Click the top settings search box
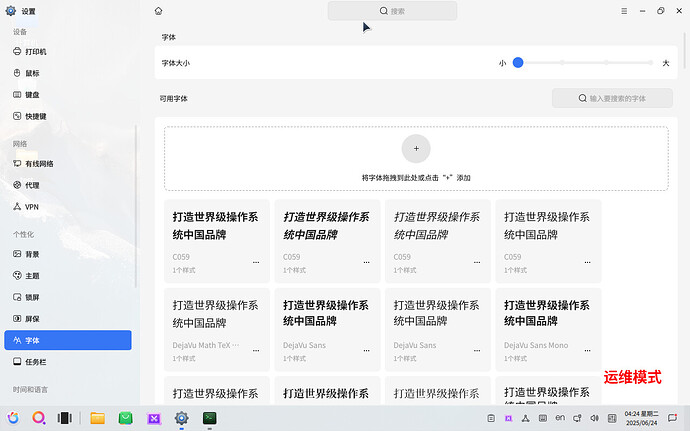This screenshot has height=431, width=690. pos(392,11)
